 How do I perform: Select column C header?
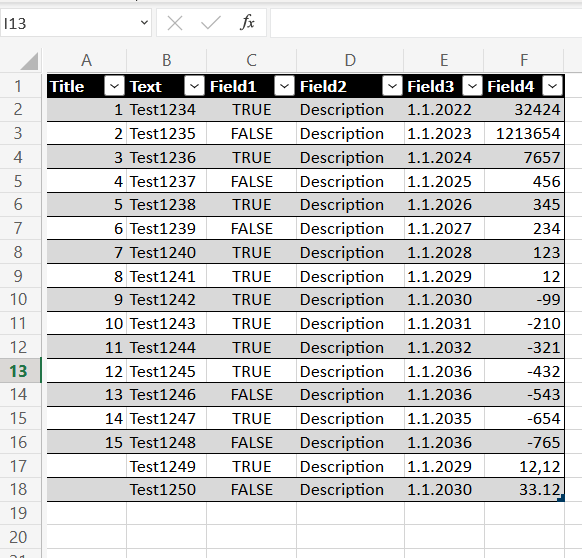point(252,60)
